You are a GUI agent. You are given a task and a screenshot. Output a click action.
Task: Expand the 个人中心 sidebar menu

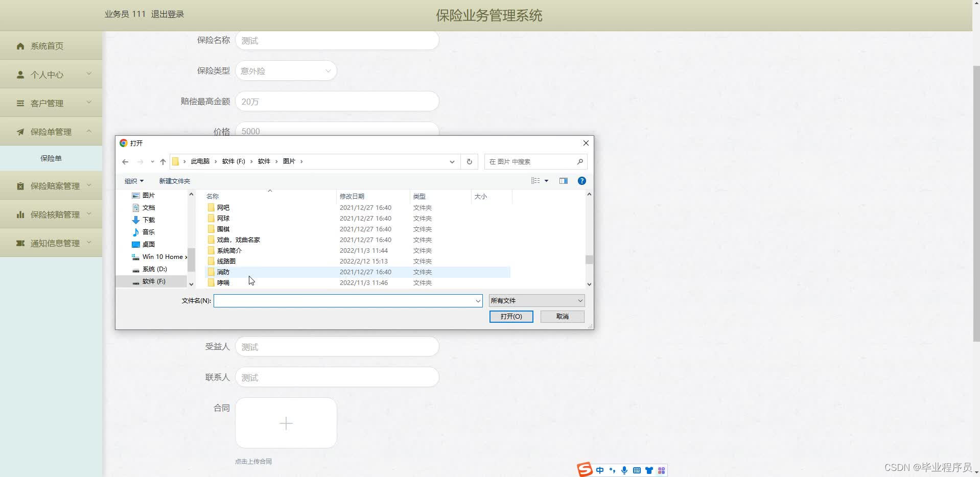pyautogui.click(x=51, y=75)
